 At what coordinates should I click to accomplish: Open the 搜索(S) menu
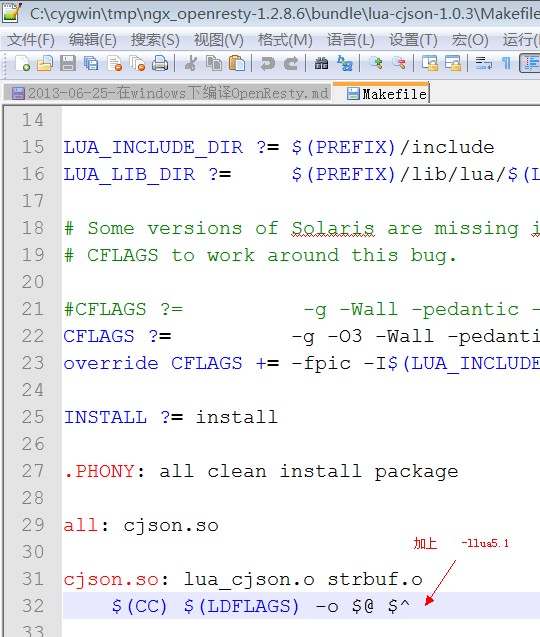click(x=155, y=40)
